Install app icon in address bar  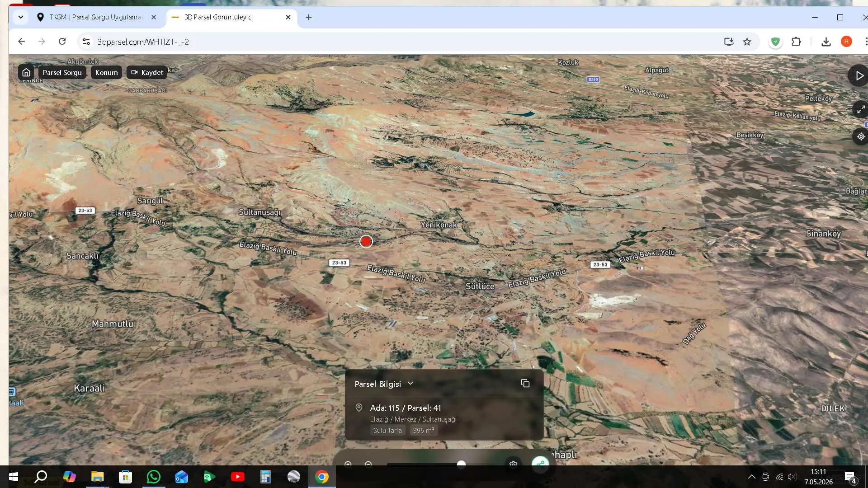coord(728,42)
